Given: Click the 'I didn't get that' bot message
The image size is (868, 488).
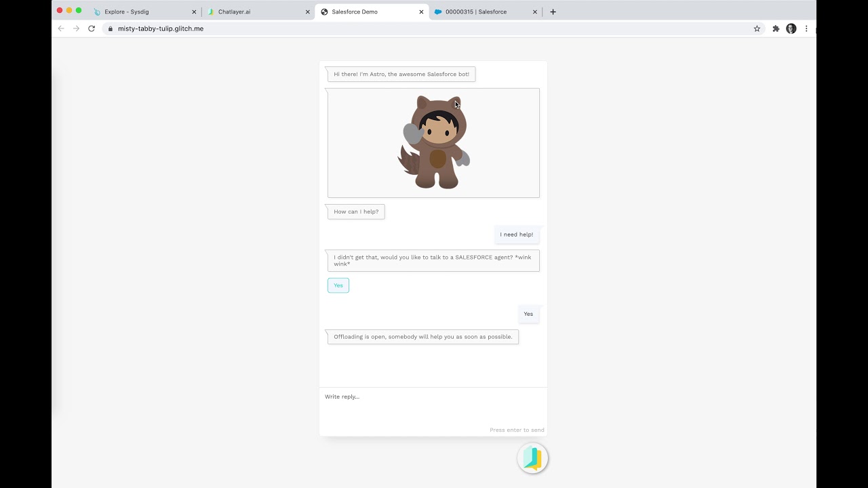Looking at the screenshot, I should pyautogui.click(x=433, y=260).
